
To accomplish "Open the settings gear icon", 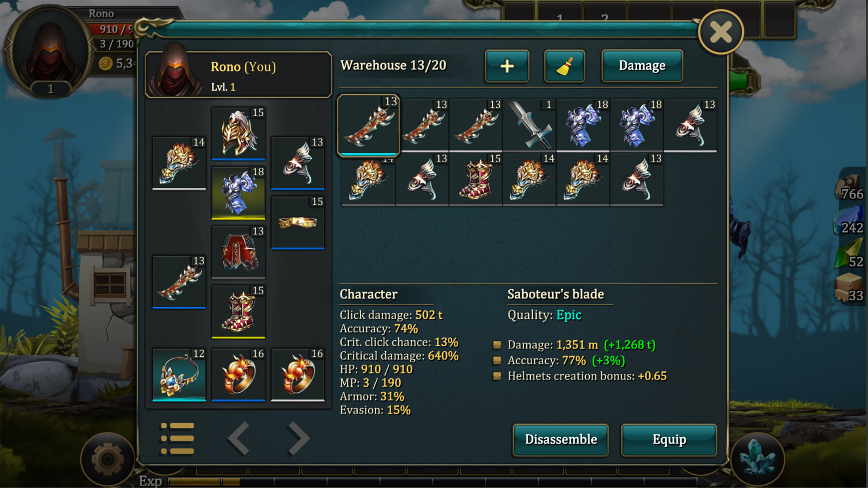I will (108, 459).
